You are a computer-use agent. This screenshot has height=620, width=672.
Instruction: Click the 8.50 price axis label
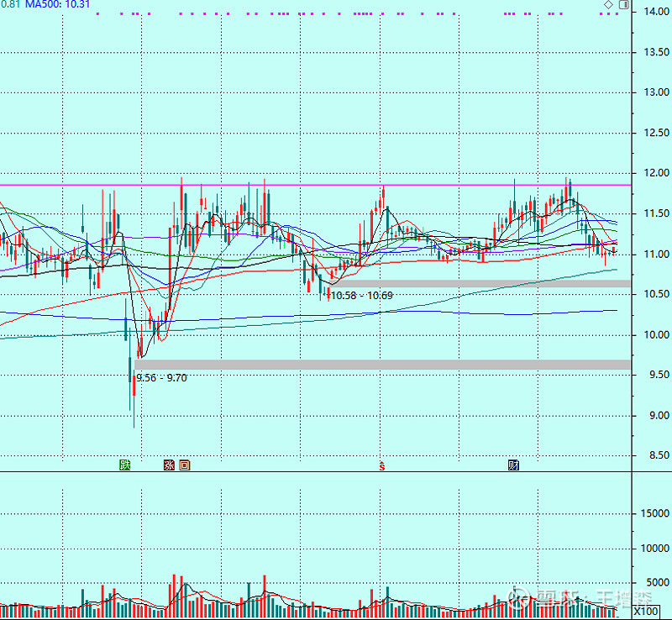pyautogui.click(x=659, y=455)
